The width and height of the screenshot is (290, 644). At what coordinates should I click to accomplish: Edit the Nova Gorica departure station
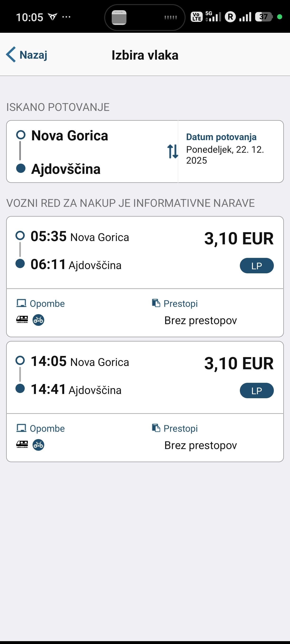pyautogui.click(x=70, y=136)
